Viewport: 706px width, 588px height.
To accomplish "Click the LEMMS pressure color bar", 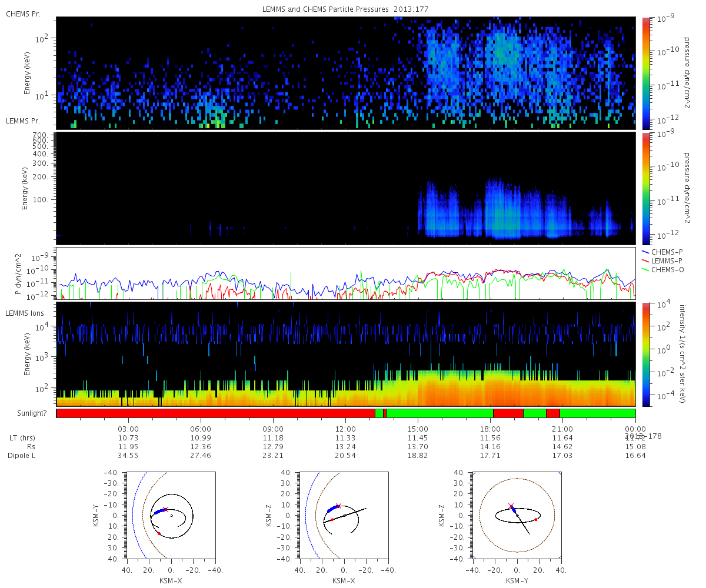I will [645, 188].
